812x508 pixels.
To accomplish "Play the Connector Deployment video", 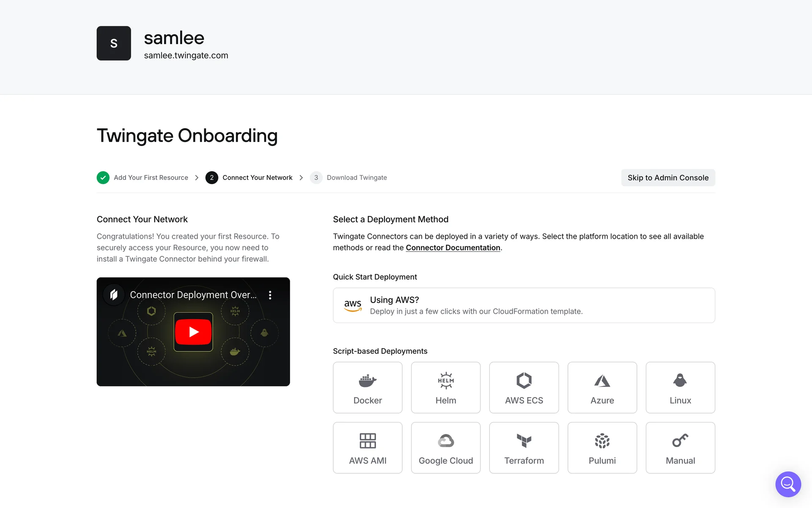I will click(193, 332).
